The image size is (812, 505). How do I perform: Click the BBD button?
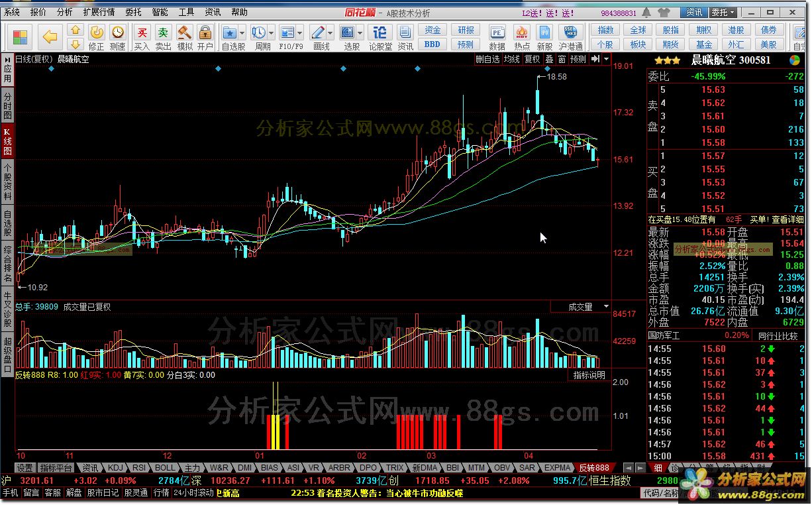tap(432, 44)
